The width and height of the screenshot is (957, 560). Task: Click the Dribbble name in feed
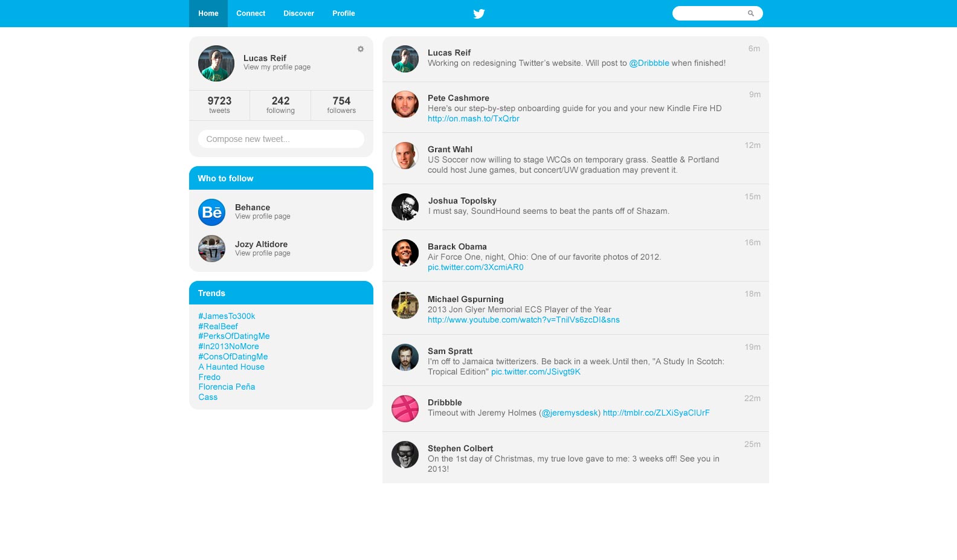445,402
